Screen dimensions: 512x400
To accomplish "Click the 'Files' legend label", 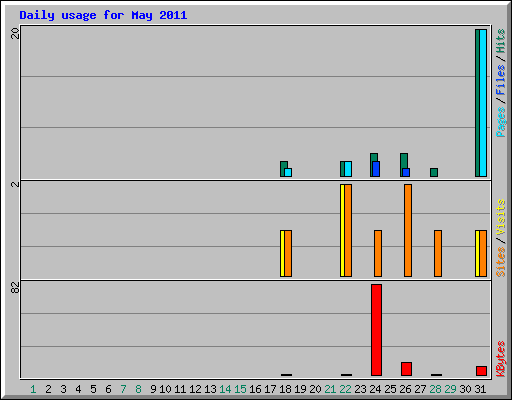I will coord(500,79).
